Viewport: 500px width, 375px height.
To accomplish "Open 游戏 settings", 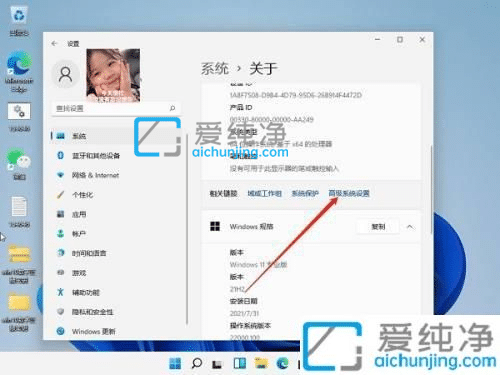I will [x=79, y=273].
